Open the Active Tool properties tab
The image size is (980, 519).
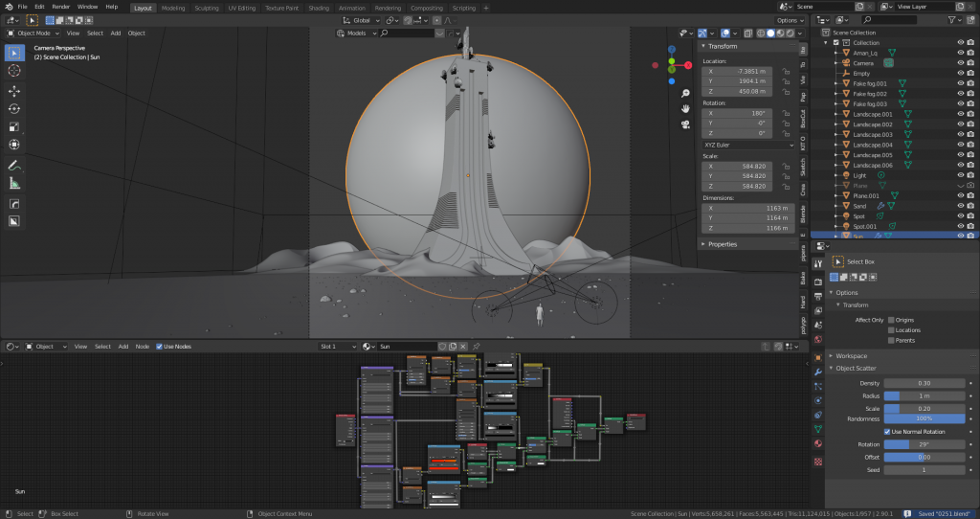point(818,264)
